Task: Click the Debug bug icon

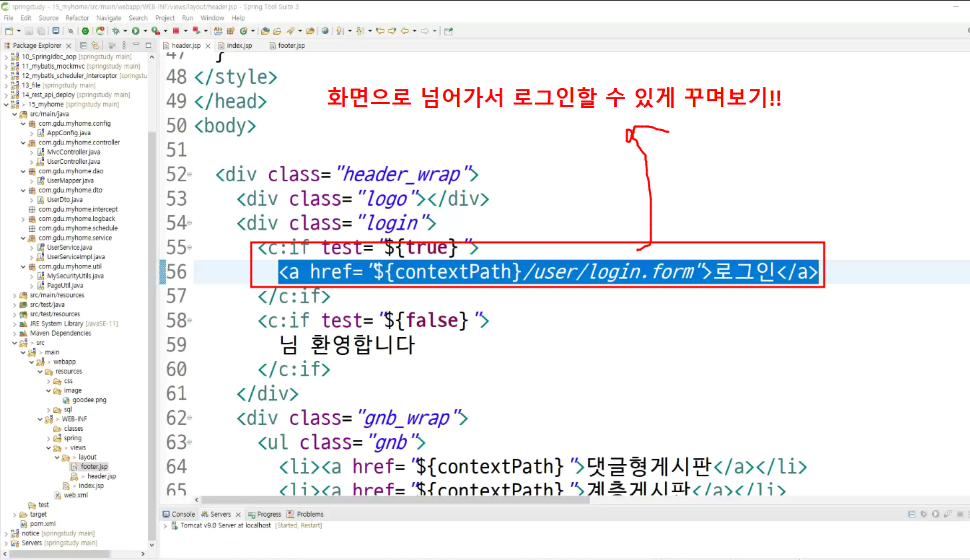Action: coord(116,31)
